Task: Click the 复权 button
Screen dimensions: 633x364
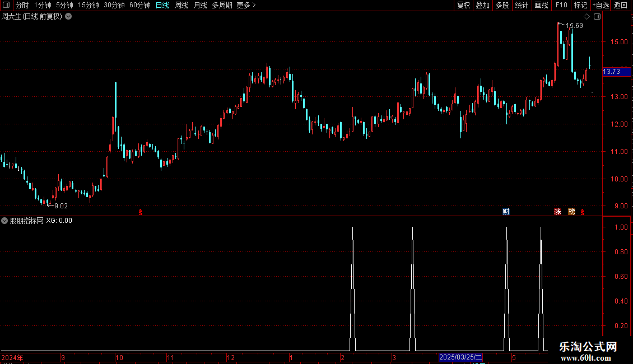Action: pos(463,5)
